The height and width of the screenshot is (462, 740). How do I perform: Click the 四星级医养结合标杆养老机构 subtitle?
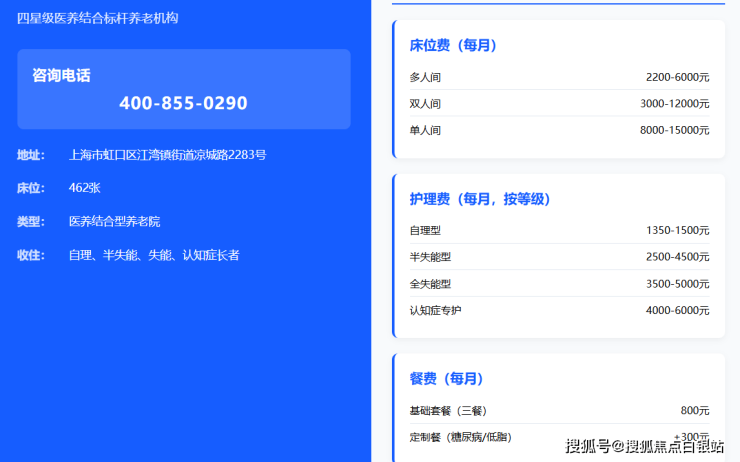[98, 18]
